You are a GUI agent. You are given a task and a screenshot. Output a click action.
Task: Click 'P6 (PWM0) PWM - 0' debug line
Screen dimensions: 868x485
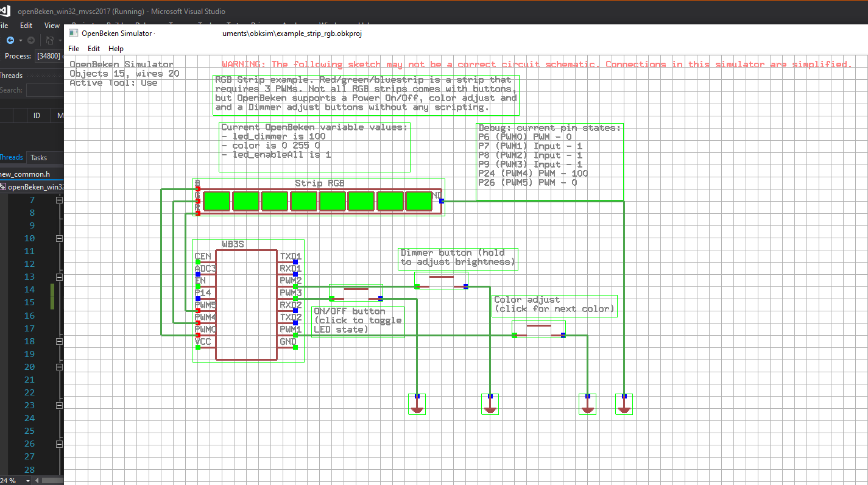click(x=525, y=137)
